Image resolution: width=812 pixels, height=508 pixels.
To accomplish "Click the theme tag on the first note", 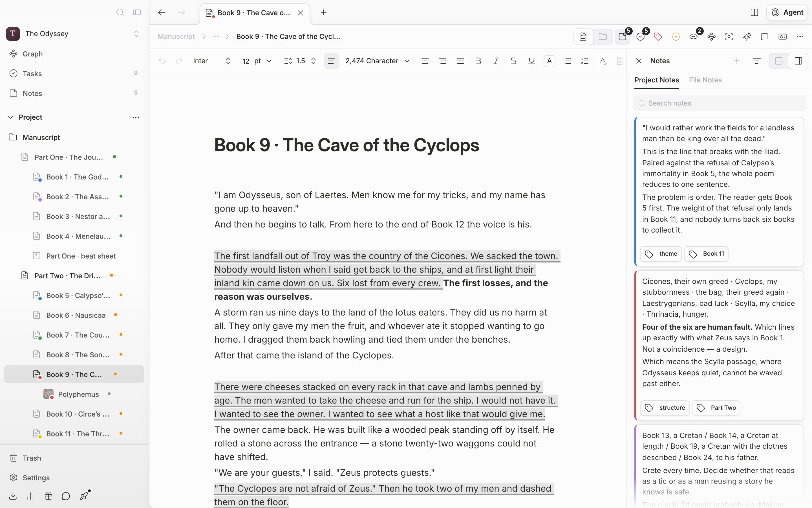I will pos(661,254).
